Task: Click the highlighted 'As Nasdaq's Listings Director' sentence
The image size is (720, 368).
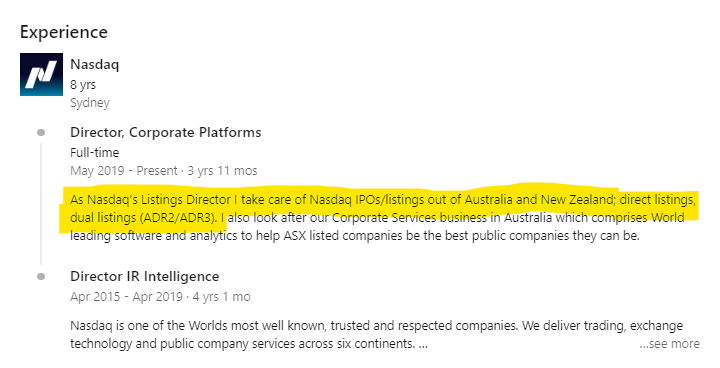Action: point(382,200)
